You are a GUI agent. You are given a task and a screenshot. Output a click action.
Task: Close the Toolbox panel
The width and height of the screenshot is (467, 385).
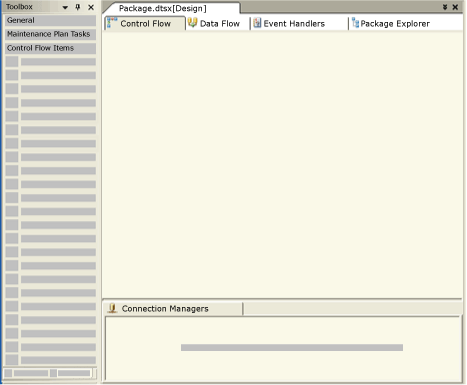91,7
